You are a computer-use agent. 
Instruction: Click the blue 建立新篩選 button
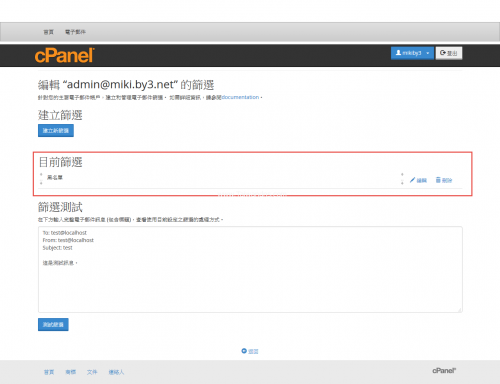56,130
